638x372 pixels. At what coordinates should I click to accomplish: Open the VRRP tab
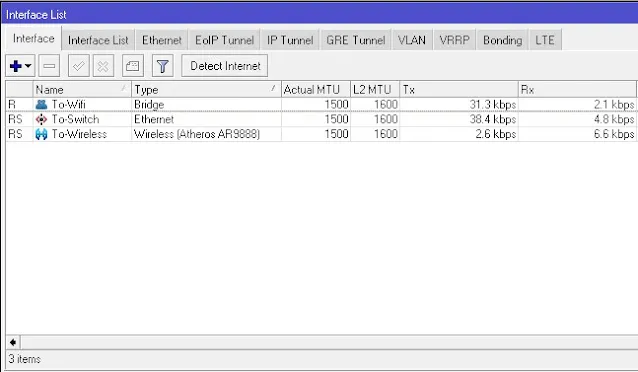click(454, 40)
